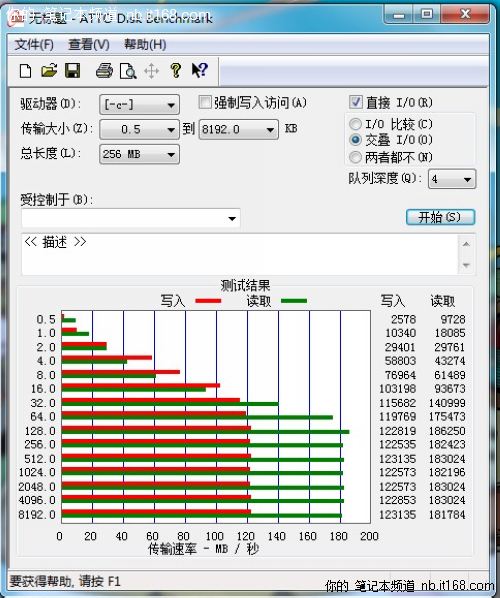Open About with yellow question mark icon
The width and height of the screenshot is (500, 598).
coord(175,71)
